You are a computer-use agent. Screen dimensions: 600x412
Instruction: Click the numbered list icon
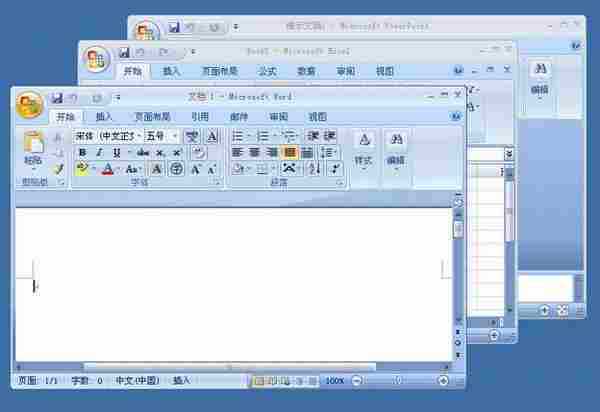pyautogui.click(x=263, y=135)
